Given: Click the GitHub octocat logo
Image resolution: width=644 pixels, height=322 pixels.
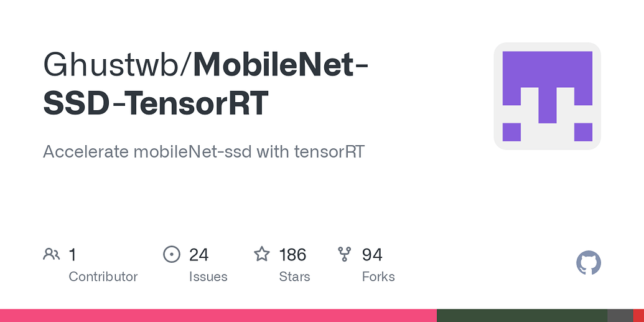Looking at the screenshot, I should click(588, 263).
